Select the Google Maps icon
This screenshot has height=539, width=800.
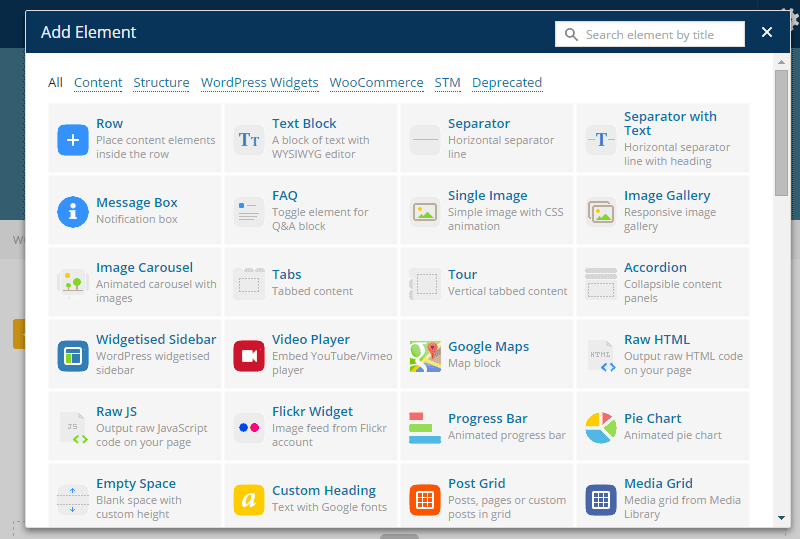pyautogui.click(x=425, y=356)
